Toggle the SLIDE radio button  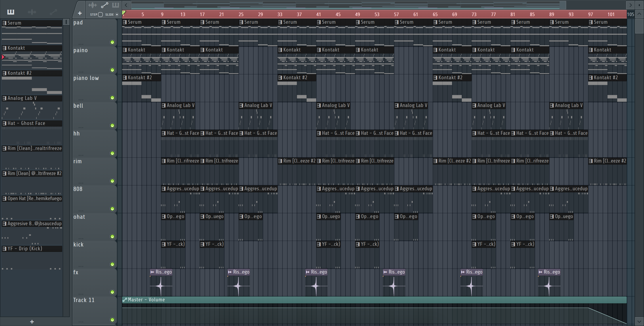(117, 15)
